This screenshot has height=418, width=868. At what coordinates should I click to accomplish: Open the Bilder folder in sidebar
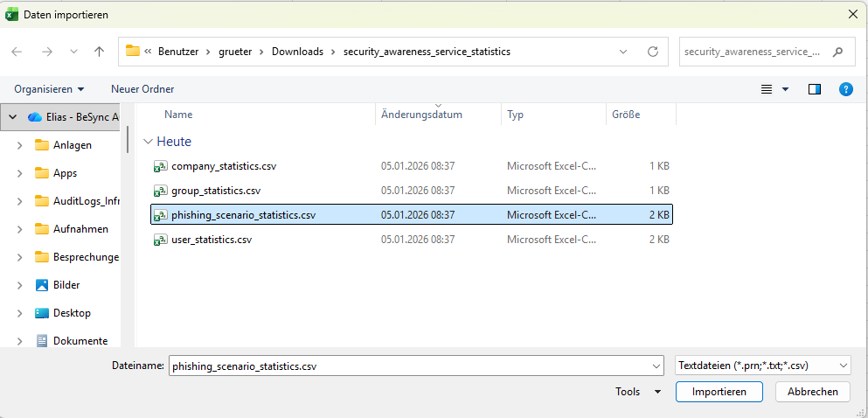(66, 285)
